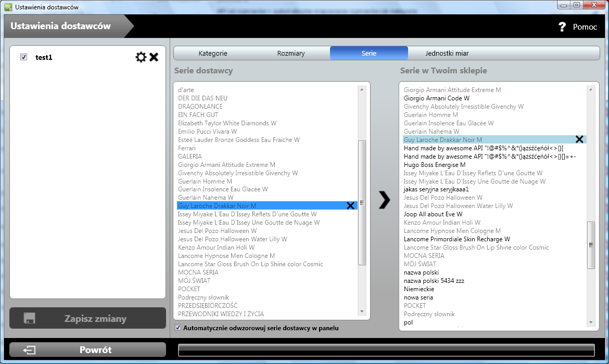
Task: Select DER DIE DAS NEU in supplier series
Action: 267,98
